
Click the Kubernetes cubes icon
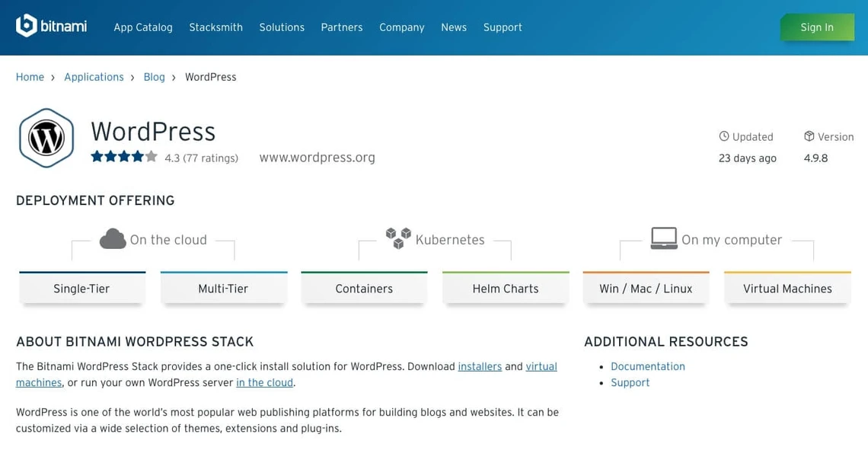(x=397, y=238)
